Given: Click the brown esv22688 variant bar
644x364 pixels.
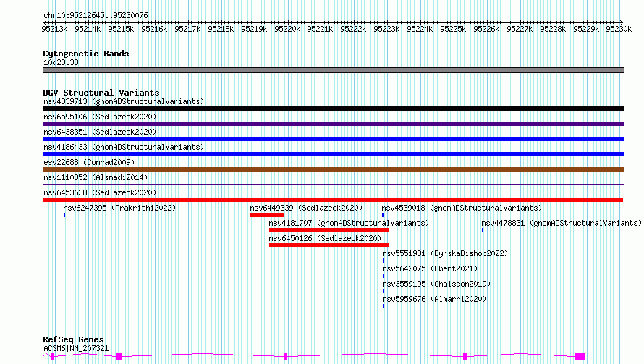Looking at the screenshot, I should [x=333, y=169].
